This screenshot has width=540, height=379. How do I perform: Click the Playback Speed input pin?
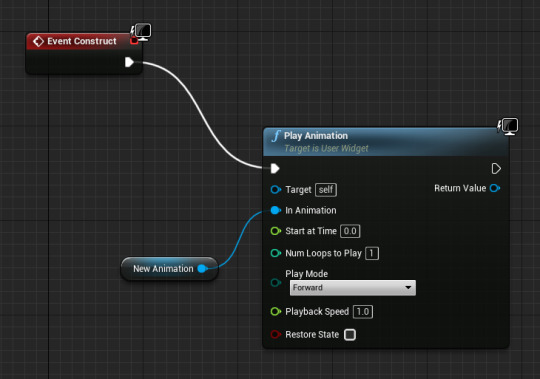point(276,312)
